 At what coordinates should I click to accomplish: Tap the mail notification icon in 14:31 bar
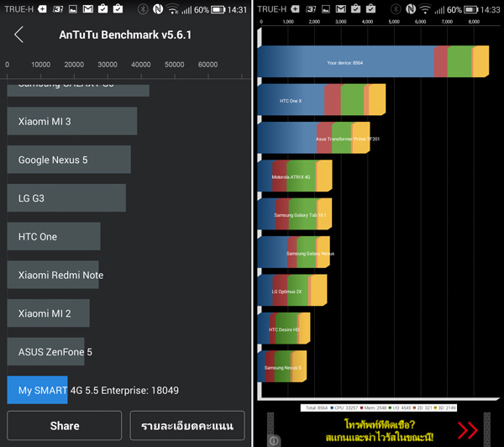coord(87,9)
